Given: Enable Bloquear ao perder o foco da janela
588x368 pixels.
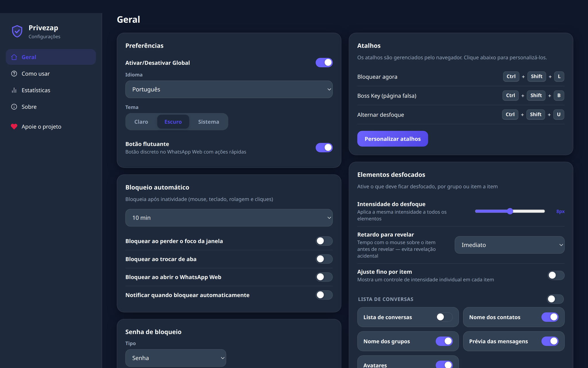Looking at the screenshot, I should [324, 241].
